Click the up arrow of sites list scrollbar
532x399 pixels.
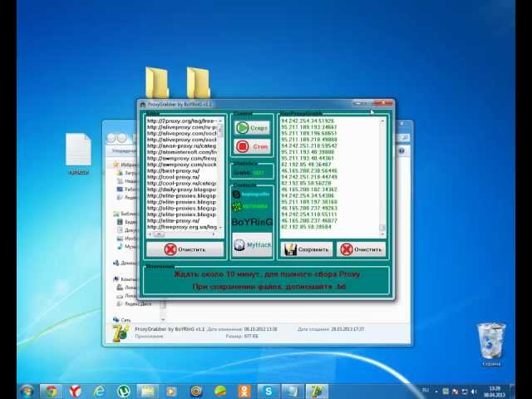click(220, 121)
